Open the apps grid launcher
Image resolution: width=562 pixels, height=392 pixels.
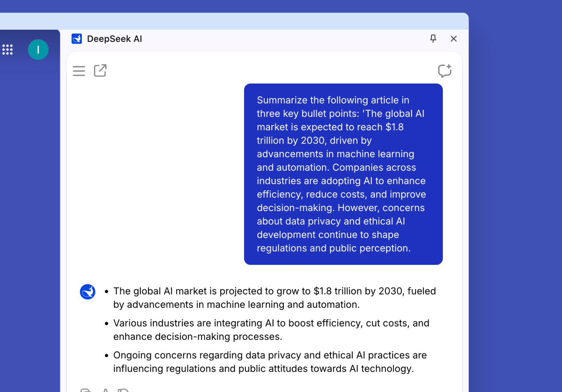(x=8, y=50)
